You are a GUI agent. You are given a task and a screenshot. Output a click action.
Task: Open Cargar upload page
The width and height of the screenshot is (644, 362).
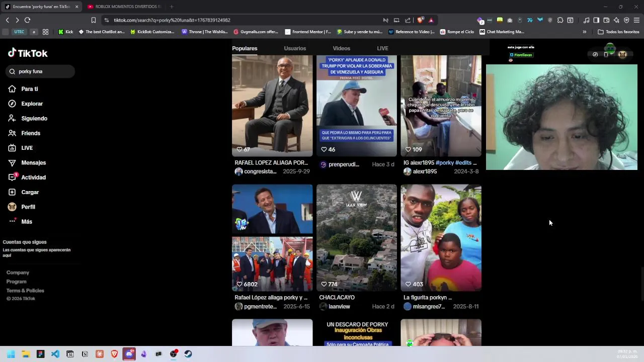(24, 192)
